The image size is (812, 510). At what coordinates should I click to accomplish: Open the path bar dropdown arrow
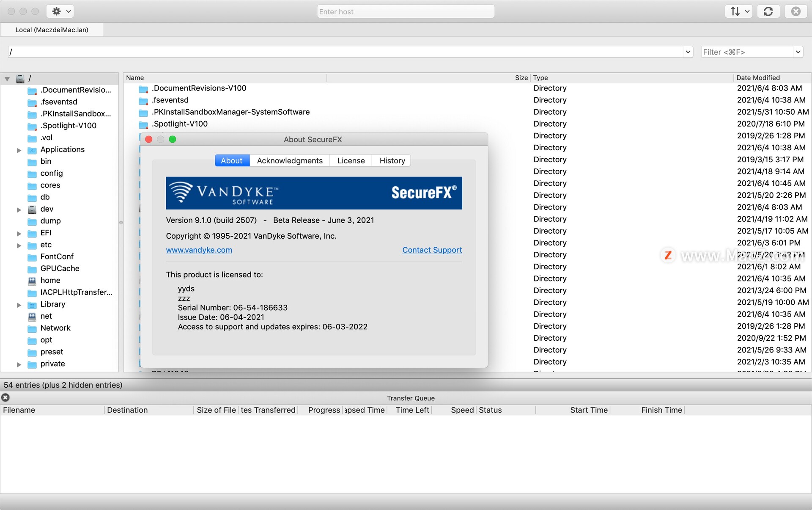[688, 52]
